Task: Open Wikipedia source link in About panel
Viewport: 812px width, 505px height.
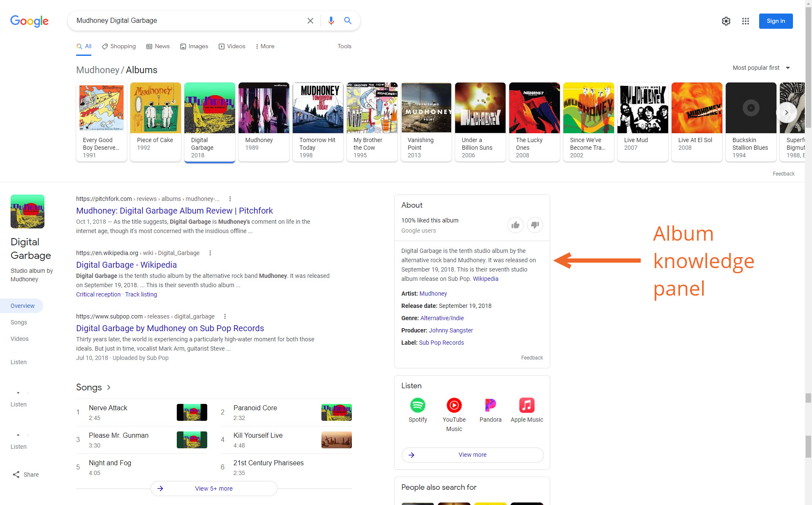Action: 486,279
